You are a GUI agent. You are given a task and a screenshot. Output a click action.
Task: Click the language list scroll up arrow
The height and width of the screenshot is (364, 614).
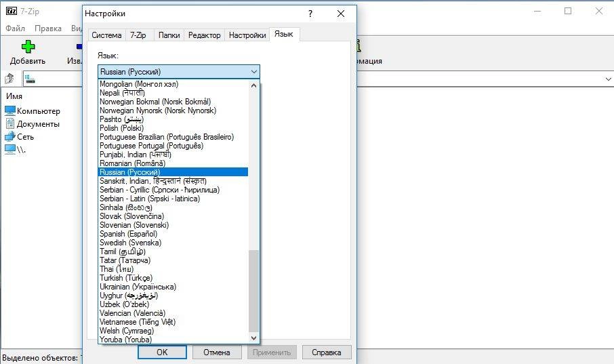pyautogui.click(x=253, y=85)
